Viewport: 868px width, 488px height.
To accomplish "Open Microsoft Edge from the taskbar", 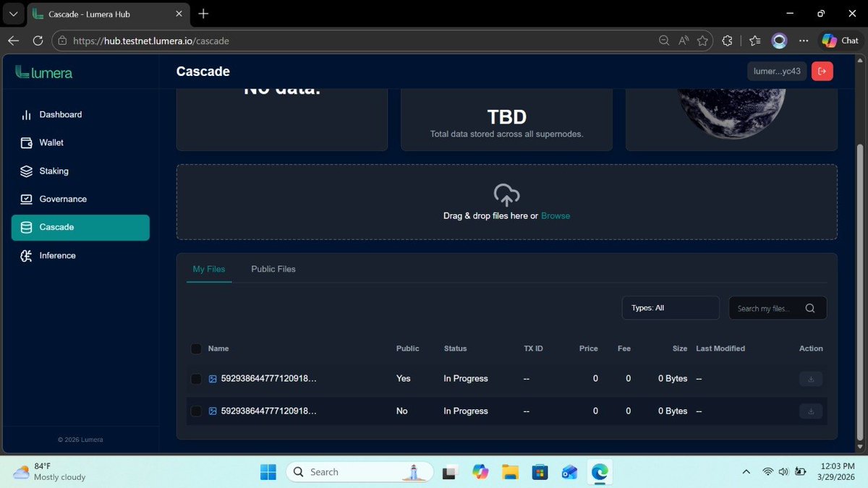I will 599,472.
